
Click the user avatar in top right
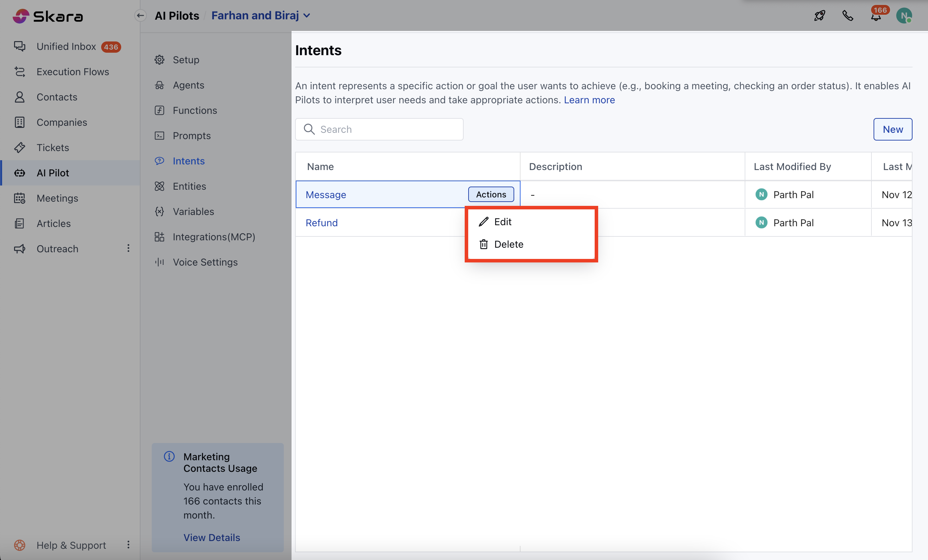(x=904, y=16)
